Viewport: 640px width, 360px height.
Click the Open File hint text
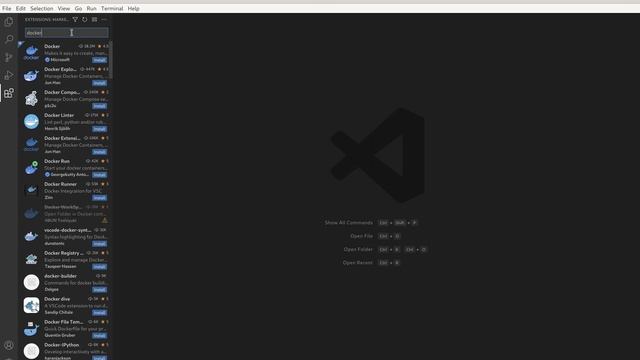361,236
